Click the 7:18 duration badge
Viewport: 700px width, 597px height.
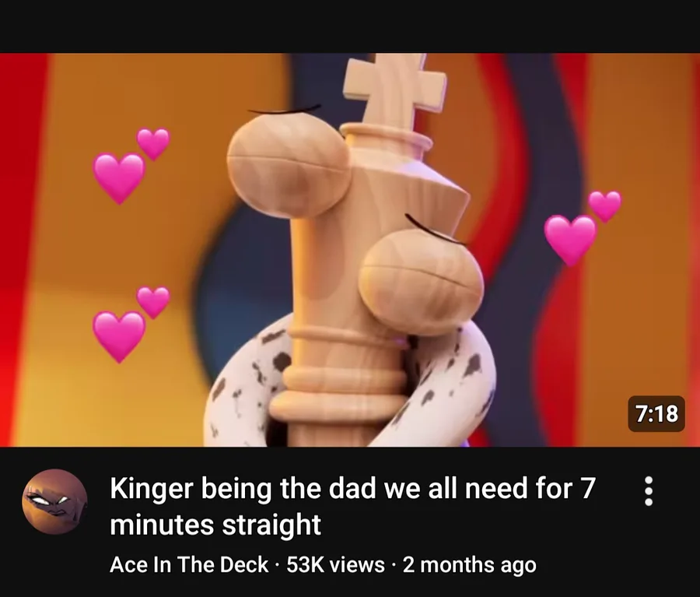point(656,413)
